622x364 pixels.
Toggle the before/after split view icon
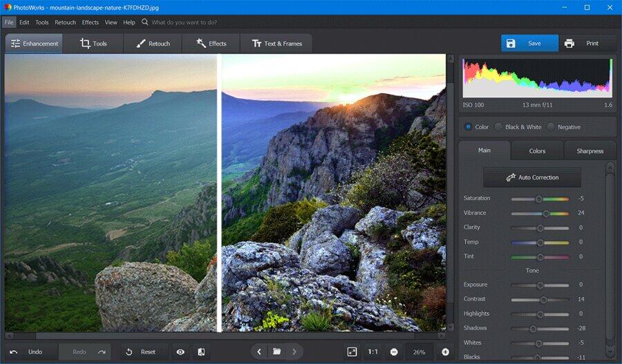coord(200,352)
